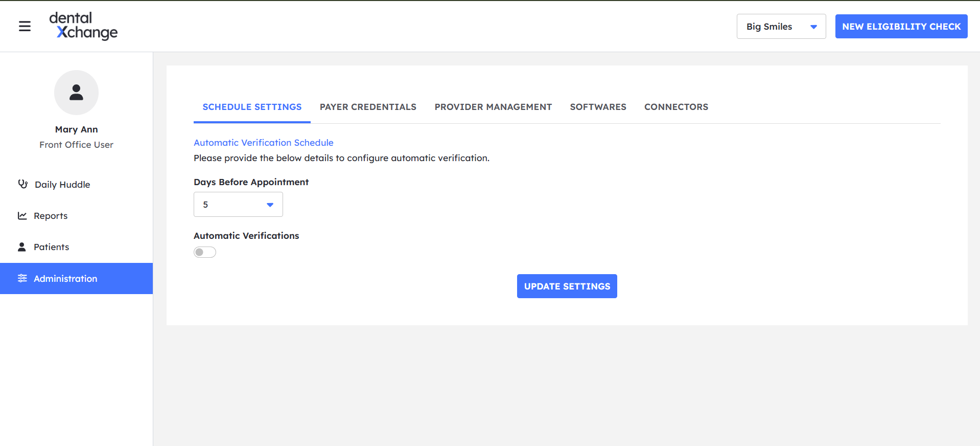Click the Reports chart icon

22,216
